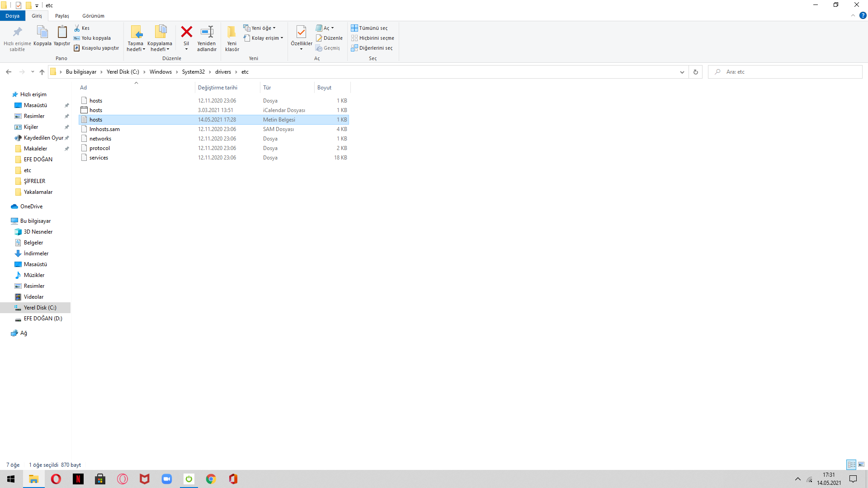Expand the Yeni öğe dropdown
This screenshot has width=868, height=488.
tap(259, 28)
